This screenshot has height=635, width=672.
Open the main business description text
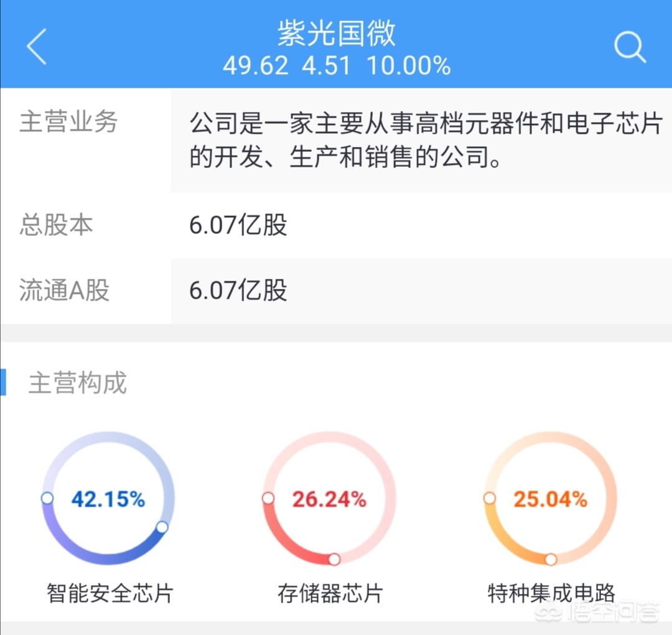point(426,140)
